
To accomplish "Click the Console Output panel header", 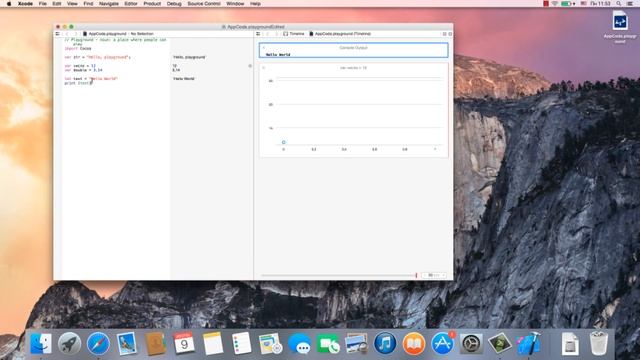I will [x=353, y=48].
